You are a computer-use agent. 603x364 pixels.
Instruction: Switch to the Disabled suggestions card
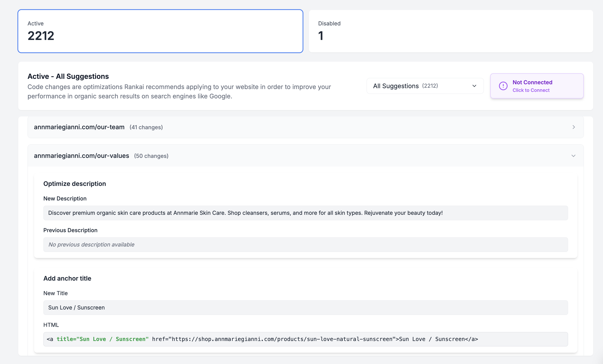point(451,31)
